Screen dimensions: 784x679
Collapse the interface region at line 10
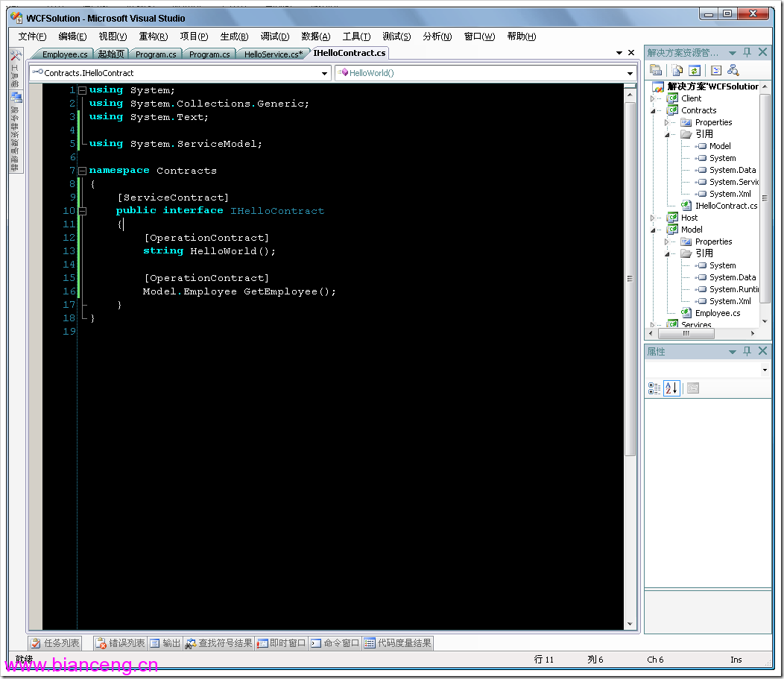(x=83, y=211)
